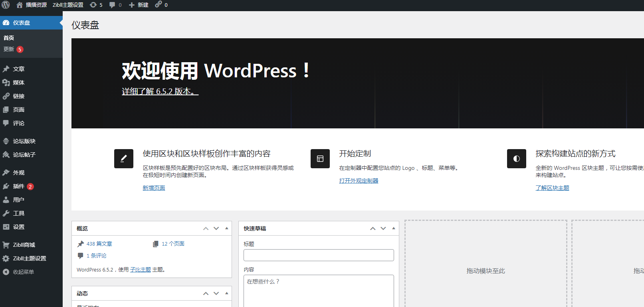Collapse the sidebar with 收起菜单
This screenshot has height=307, width=644.
pyautogui.click(x=23, y=272)
